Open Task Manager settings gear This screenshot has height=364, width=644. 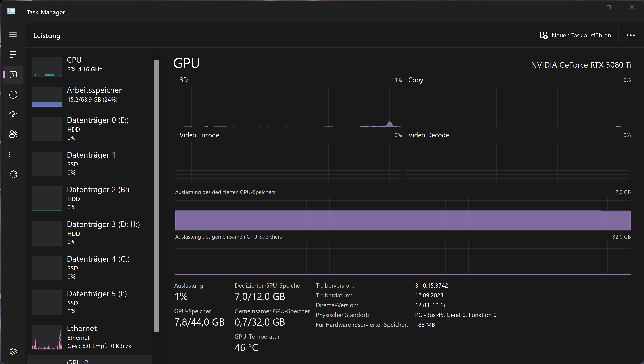[13, 351]
